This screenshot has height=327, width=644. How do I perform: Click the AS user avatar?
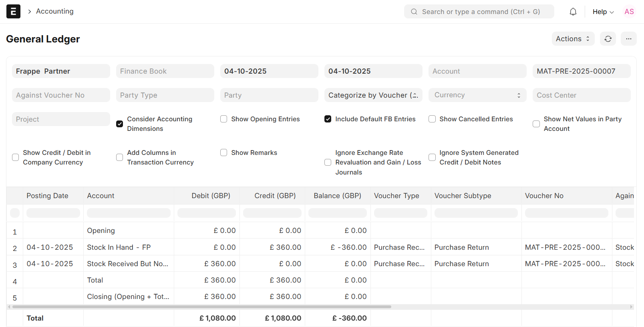629,12
